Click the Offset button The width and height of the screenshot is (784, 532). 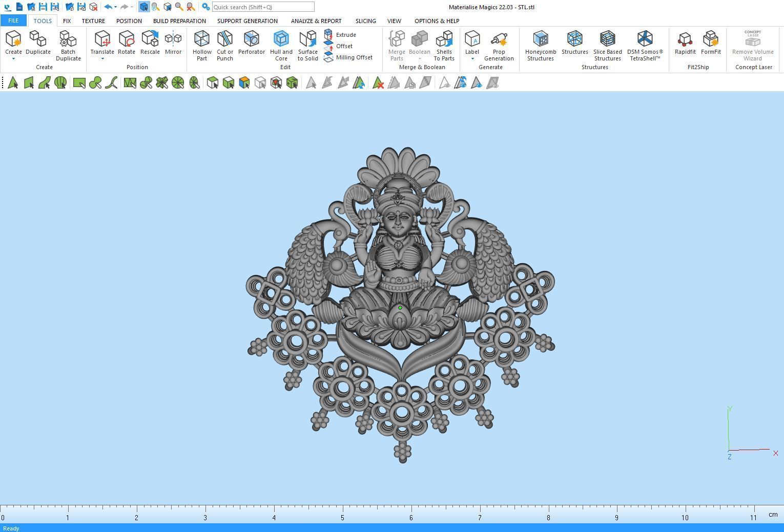pyautogui.click(x=338, y=46)
